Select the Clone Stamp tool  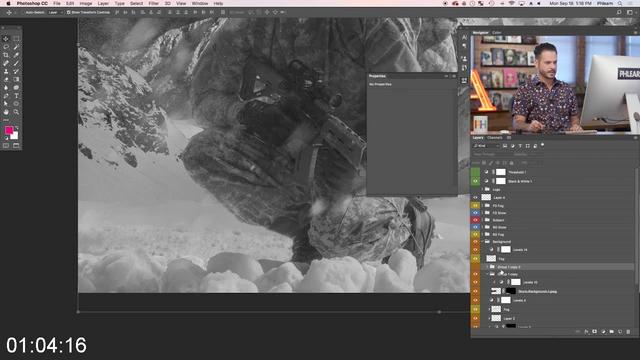coord(6,71)
